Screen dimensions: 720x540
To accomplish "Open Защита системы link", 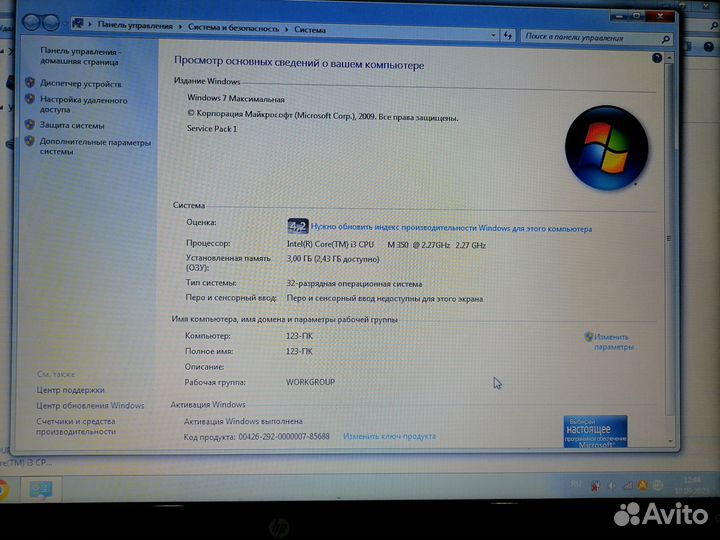I will tap(72, 125).
